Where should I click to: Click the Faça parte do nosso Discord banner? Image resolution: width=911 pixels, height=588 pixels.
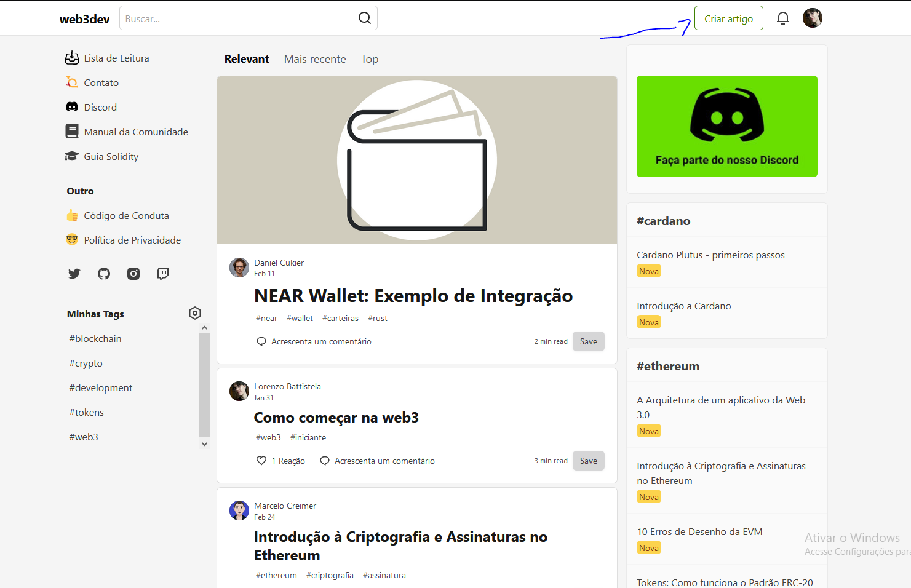pyautogui.click(x=727, y=126)
